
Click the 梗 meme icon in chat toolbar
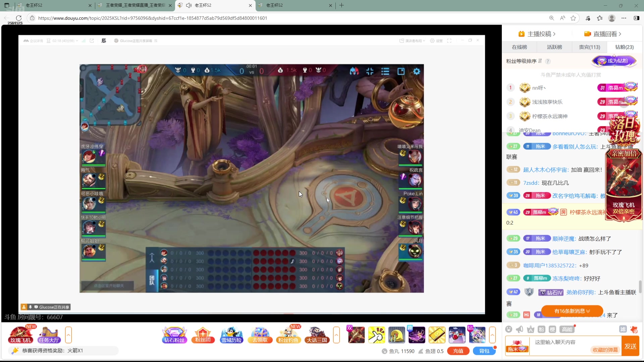552,329
